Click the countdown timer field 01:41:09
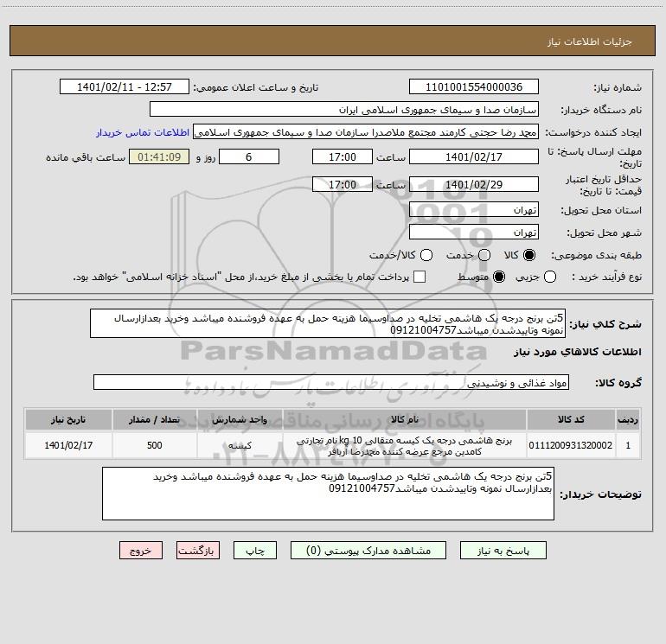Screen dimensions: 666x644 point(159,156)
